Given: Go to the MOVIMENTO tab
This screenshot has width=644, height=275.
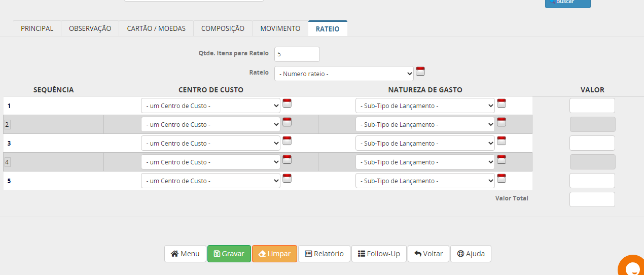Looking at the screenshot, I should (x=280, y=28).
